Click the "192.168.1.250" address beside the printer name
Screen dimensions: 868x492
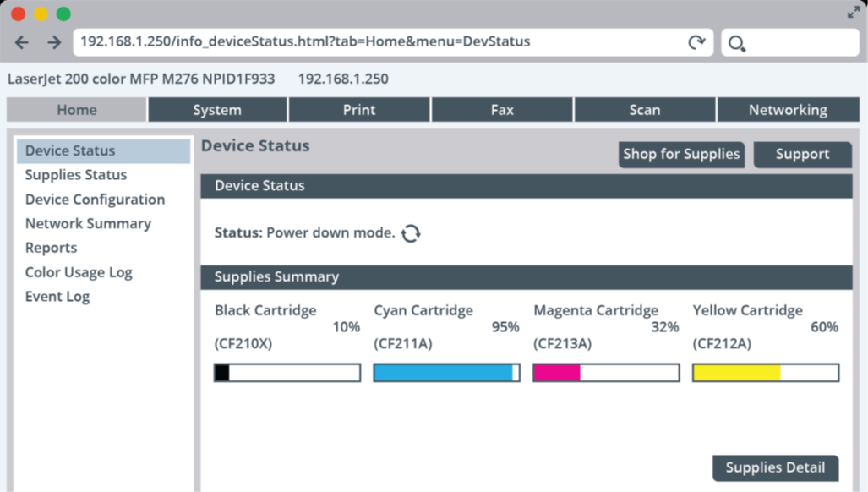(343, 79)
